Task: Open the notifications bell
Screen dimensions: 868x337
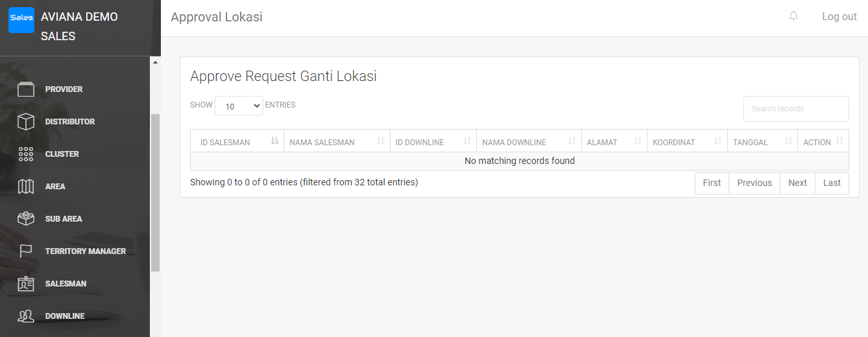Action: point(793,16)
